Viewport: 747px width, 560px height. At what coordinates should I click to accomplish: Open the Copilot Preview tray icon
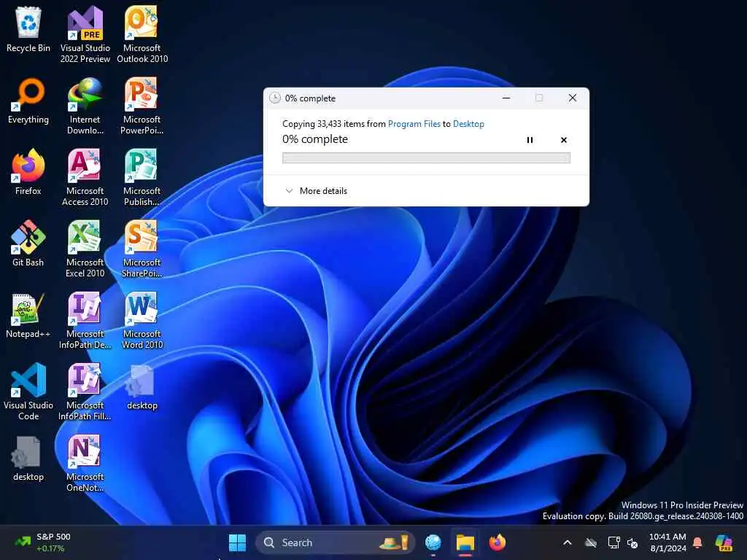click(x=724, y=542)
